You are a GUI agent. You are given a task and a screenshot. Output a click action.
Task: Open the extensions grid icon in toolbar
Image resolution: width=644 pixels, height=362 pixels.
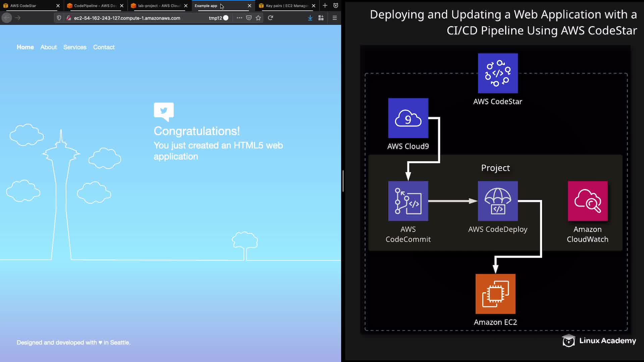321,18
